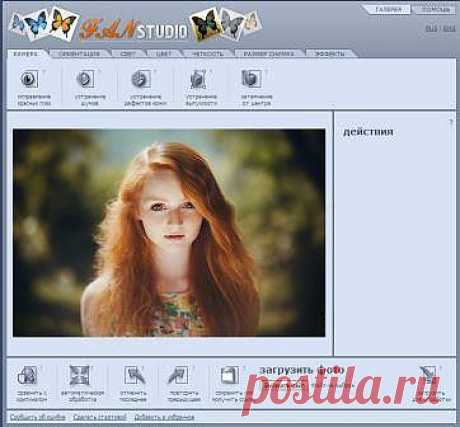Screen dimensions: 460x427
Task: Click the far-right bottom toolbar icon
Action: tap(428, 375)
